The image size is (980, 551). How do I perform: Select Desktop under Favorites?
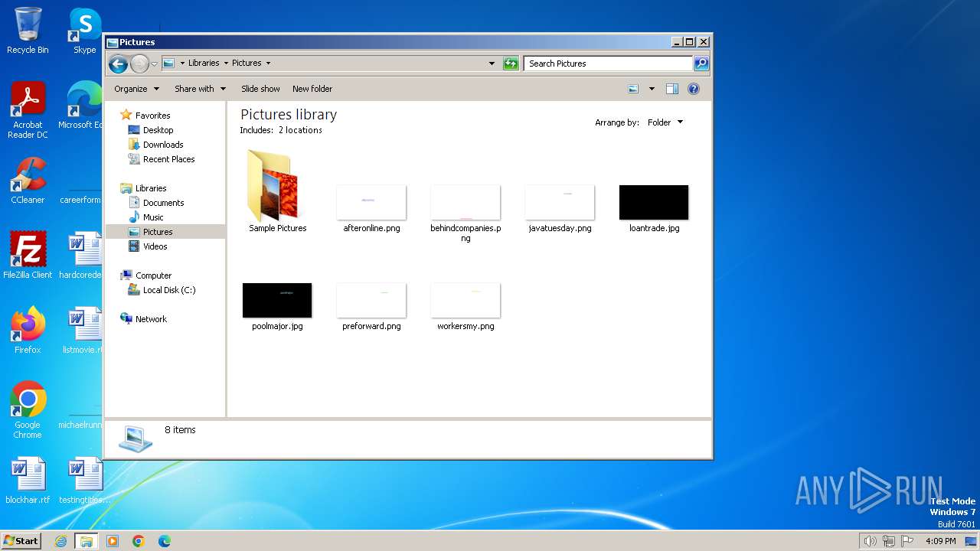click(158, 130)
